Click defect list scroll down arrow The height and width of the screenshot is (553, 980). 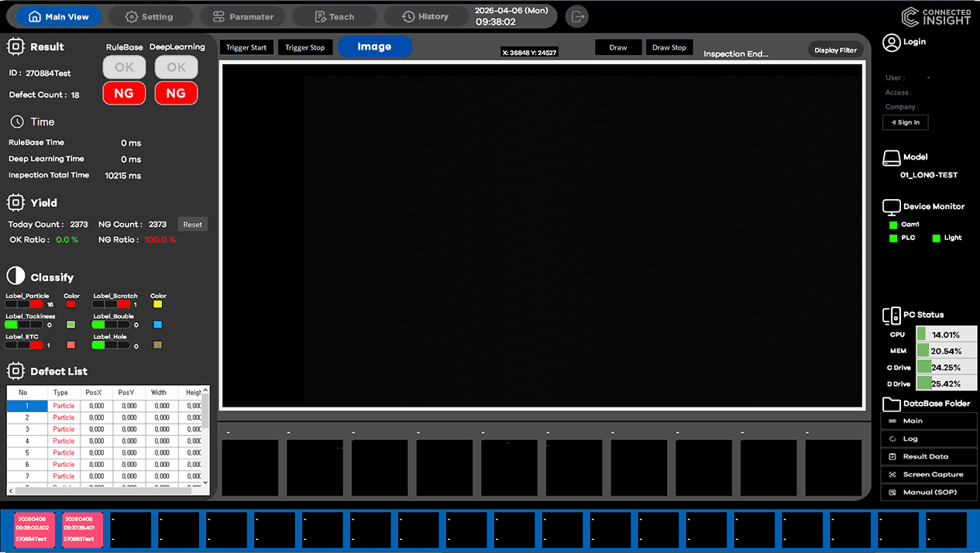coord(205,483)
